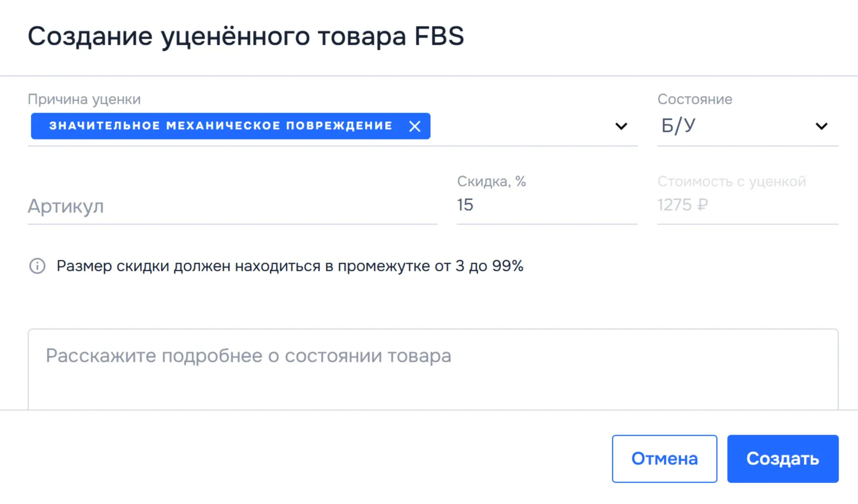The image size is (858, 504).
Task: Click the Создание уценённого товара FBS heading
Action: click(246, 36)
